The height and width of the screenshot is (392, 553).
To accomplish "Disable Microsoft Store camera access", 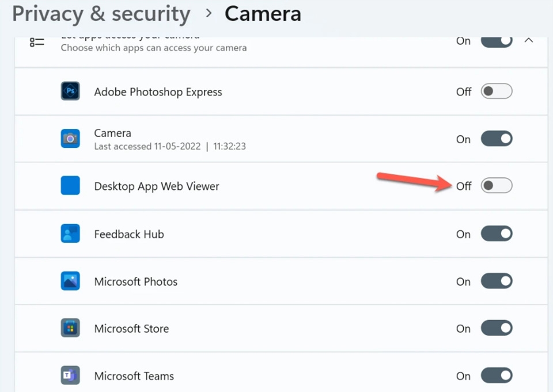I will tap(496, 328).
